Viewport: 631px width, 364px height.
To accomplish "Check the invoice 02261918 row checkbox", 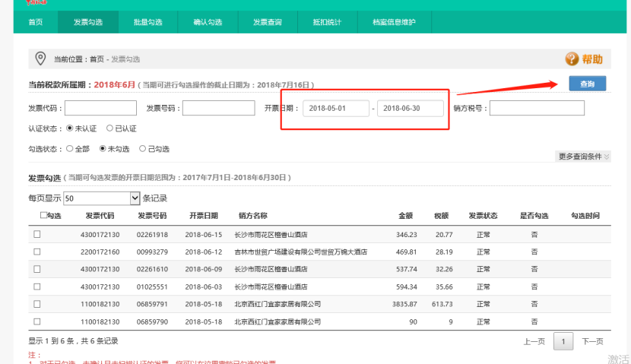I will tap(37, 235).
